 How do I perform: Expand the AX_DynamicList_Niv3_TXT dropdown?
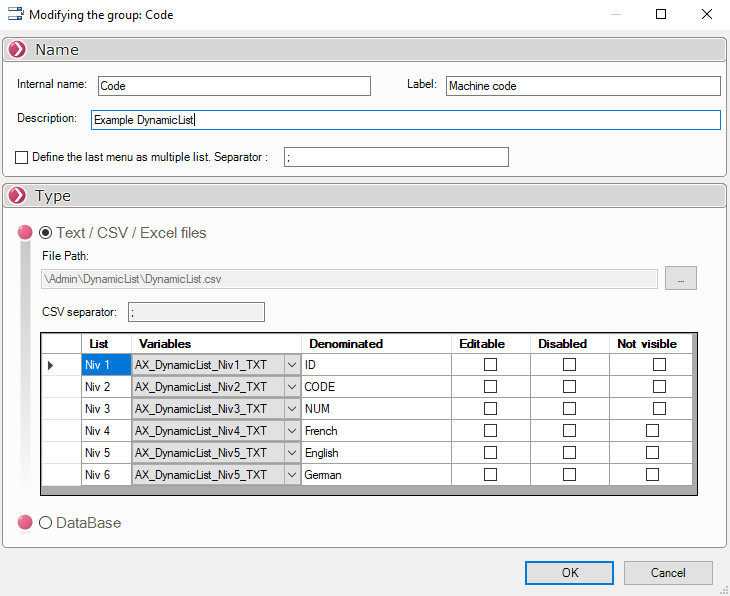[291, 409]
